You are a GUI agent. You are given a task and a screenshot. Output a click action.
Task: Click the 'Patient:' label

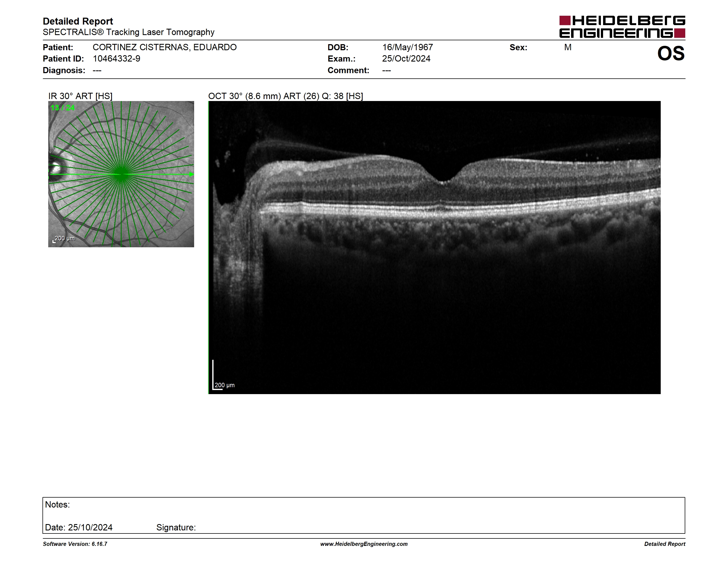58,47
